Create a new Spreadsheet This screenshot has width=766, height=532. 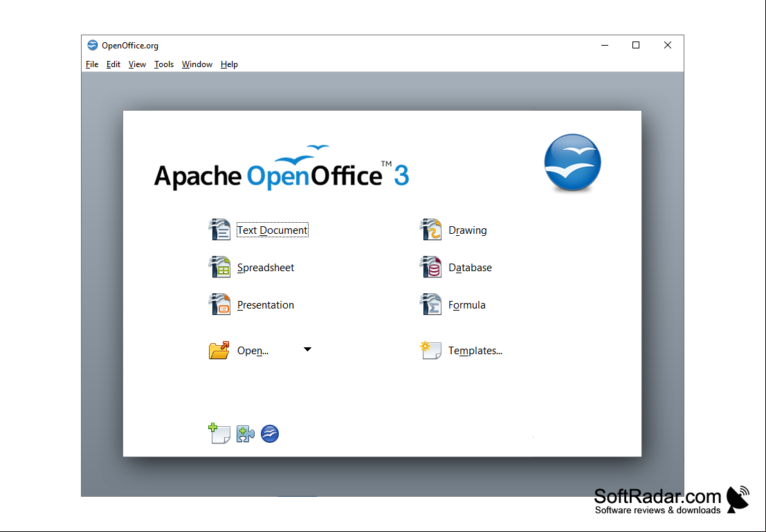[266, 268]
